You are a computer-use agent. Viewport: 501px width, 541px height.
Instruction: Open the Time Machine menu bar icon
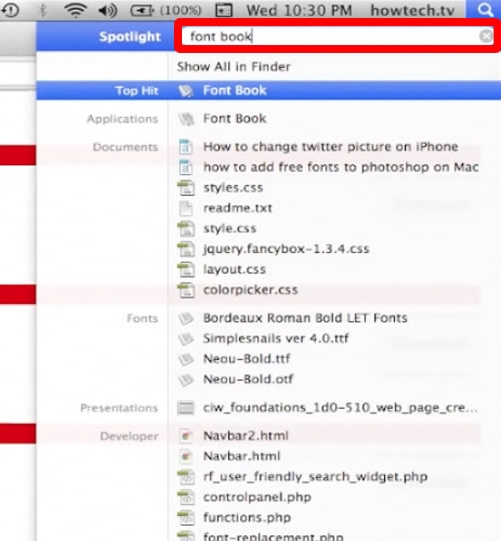(9, 10)
